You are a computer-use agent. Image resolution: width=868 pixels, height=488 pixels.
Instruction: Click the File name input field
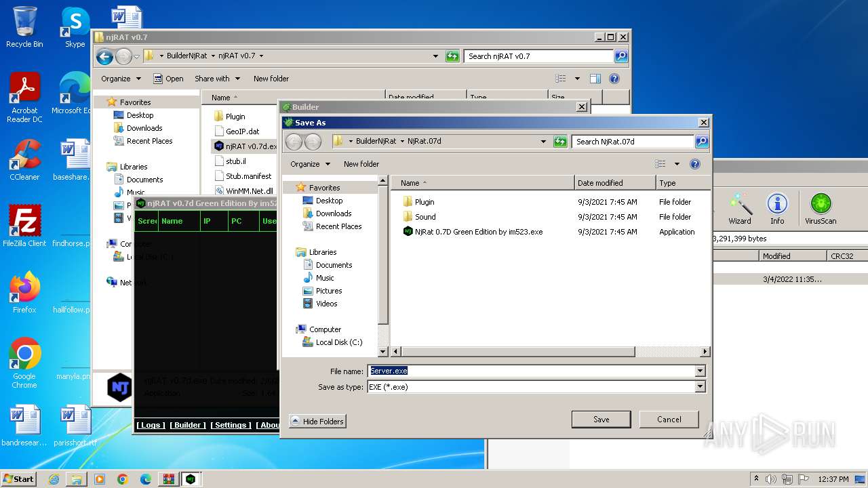pos(532,371)
